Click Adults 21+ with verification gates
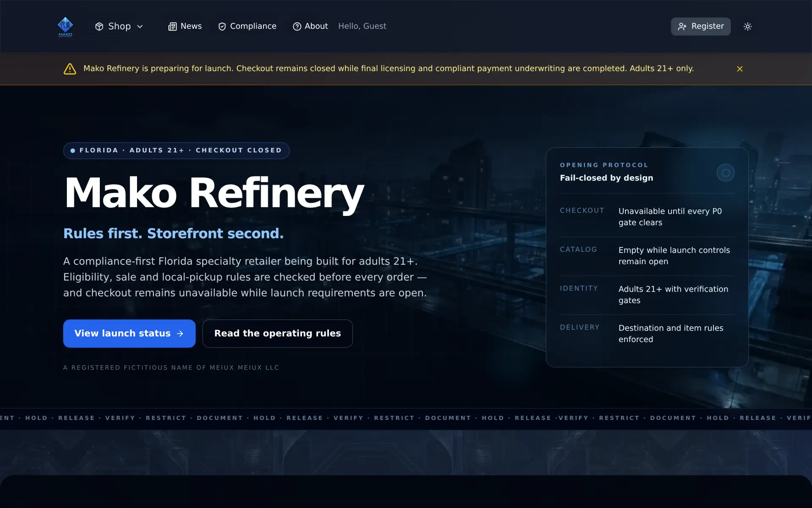 pos(673,295)
